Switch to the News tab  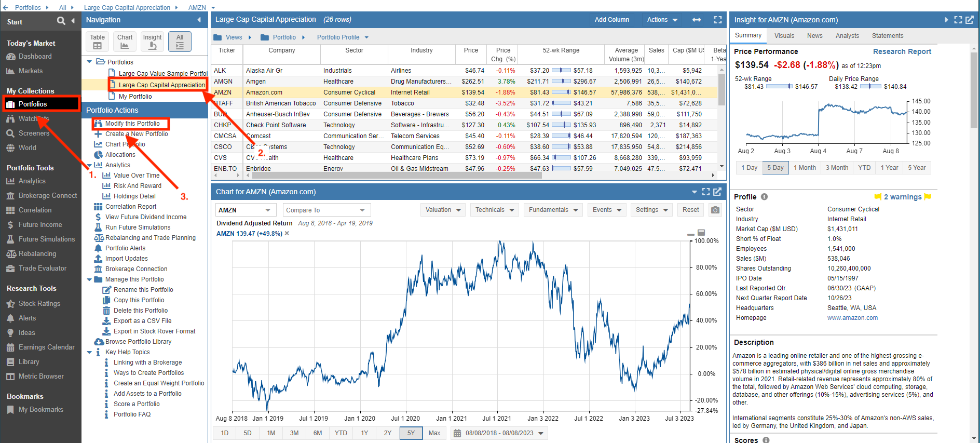(x=814, y=36)
